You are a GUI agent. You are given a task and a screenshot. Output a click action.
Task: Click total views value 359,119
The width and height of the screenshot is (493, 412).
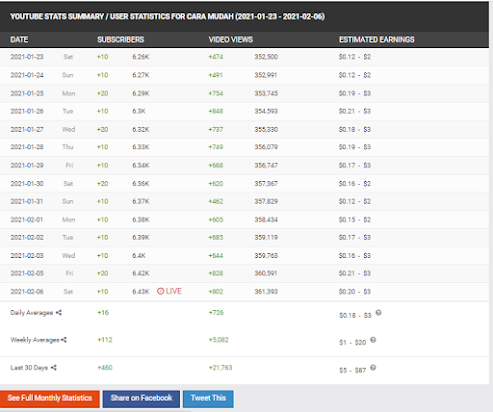click(266, 237)
